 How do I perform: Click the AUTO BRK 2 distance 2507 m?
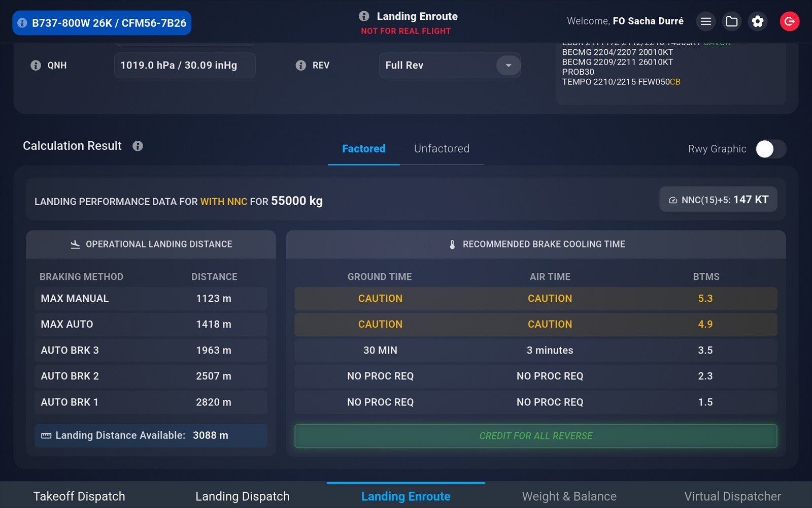(x=214, y=376)
